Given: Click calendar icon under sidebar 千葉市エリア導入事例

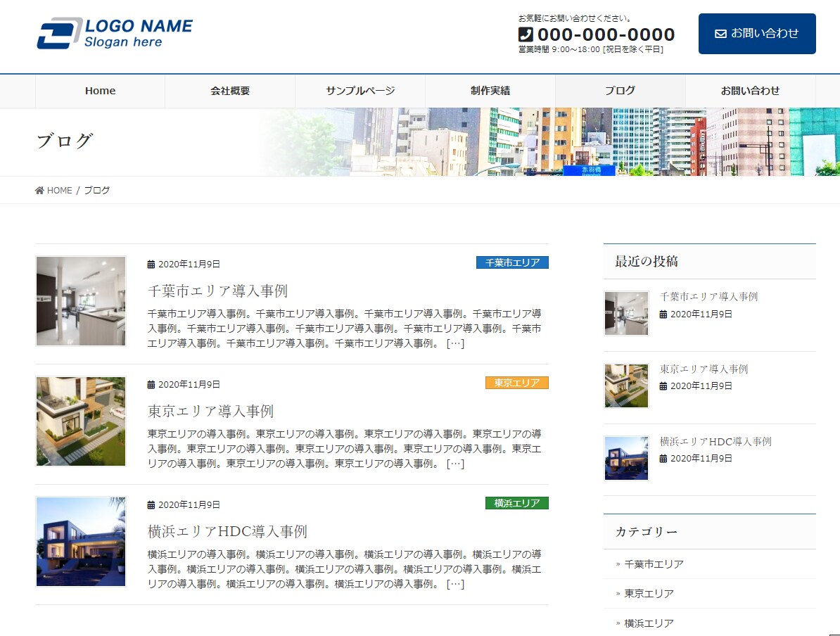Looking at the screenshot, I should (x=663, y=314).
